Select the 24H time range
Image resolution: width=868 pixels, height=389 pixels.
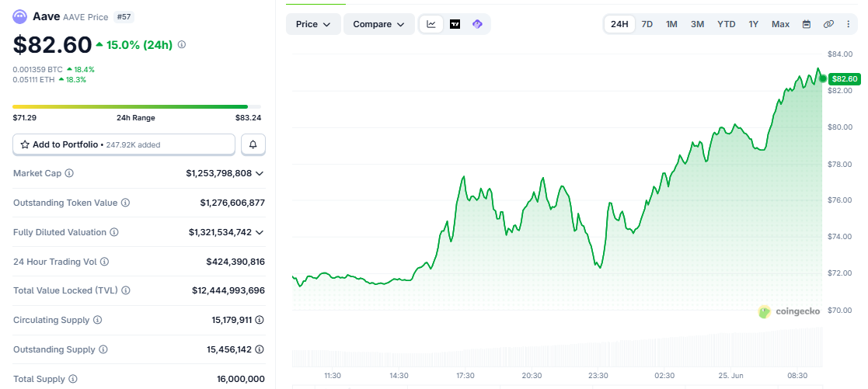pyautogui.click(x=619, y=24)
